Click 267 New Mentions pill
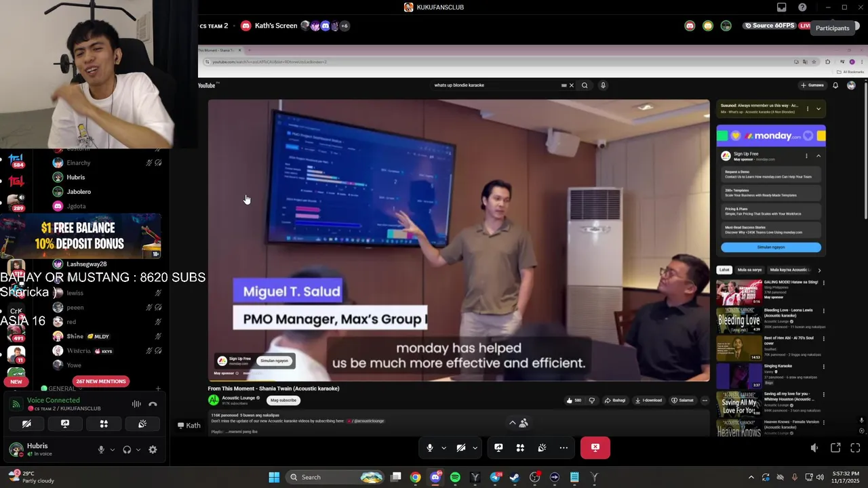 click(x=100, y=381)
